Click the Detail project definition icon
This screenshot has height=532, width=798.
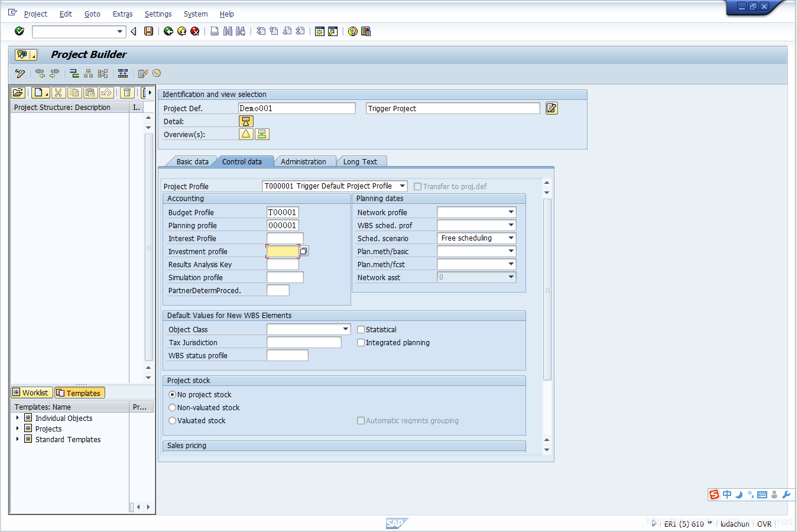click(x=246, y=121)
